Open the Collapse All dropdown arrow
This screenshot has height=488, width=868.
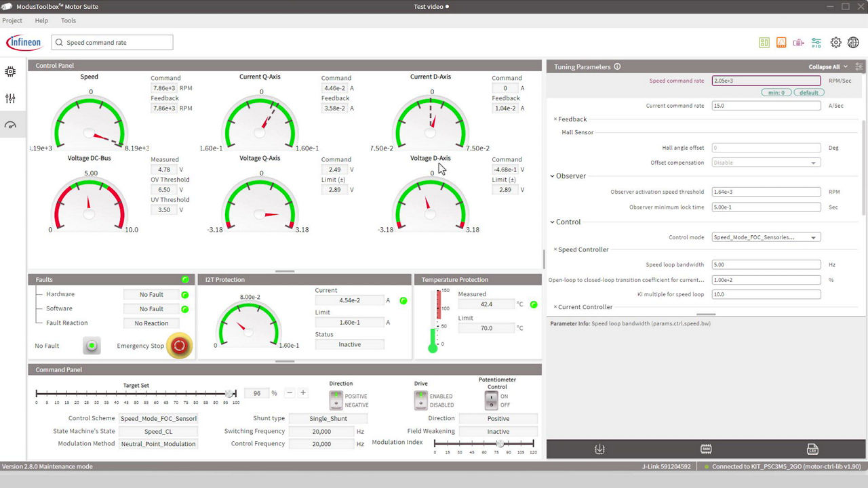pyautogui.click(x=846, y=67)
